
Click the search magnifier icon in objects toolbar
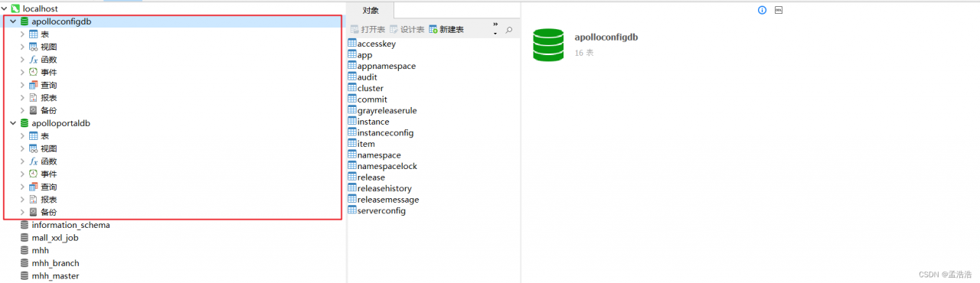(x=509, y=30)
